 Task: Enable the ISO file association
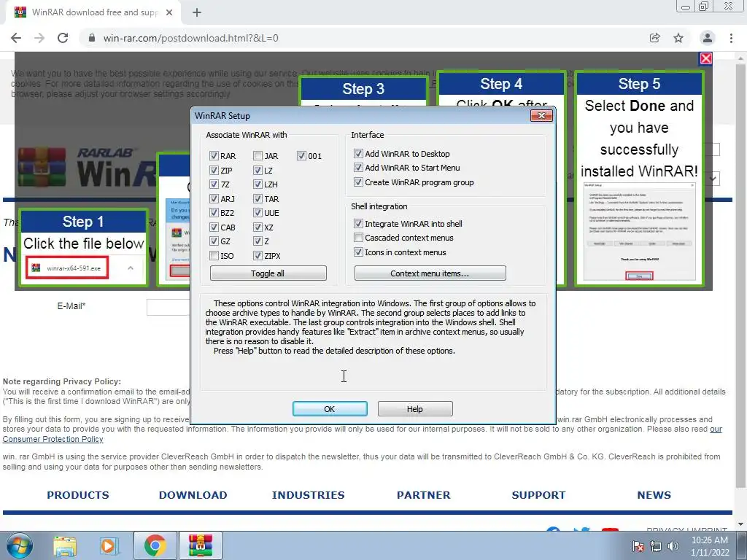click(x=214, y=256)
